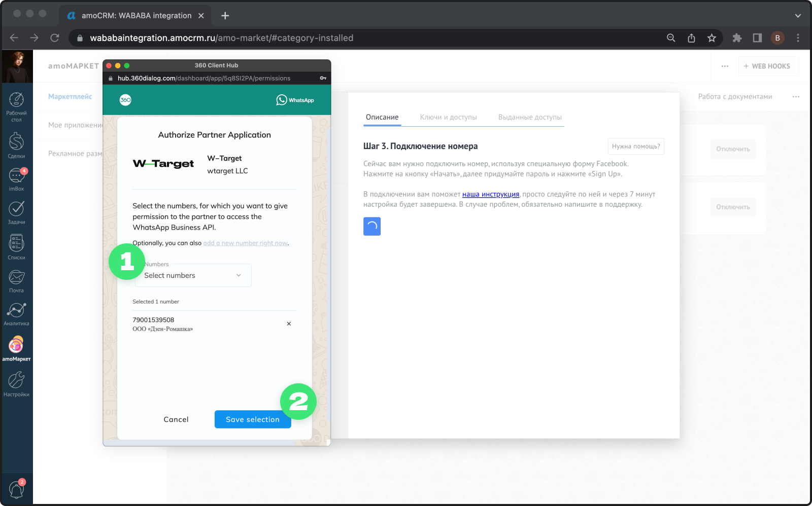812x506 pixels.
Task: Click the 360dialog logo in popup
Action: [125, 100]
